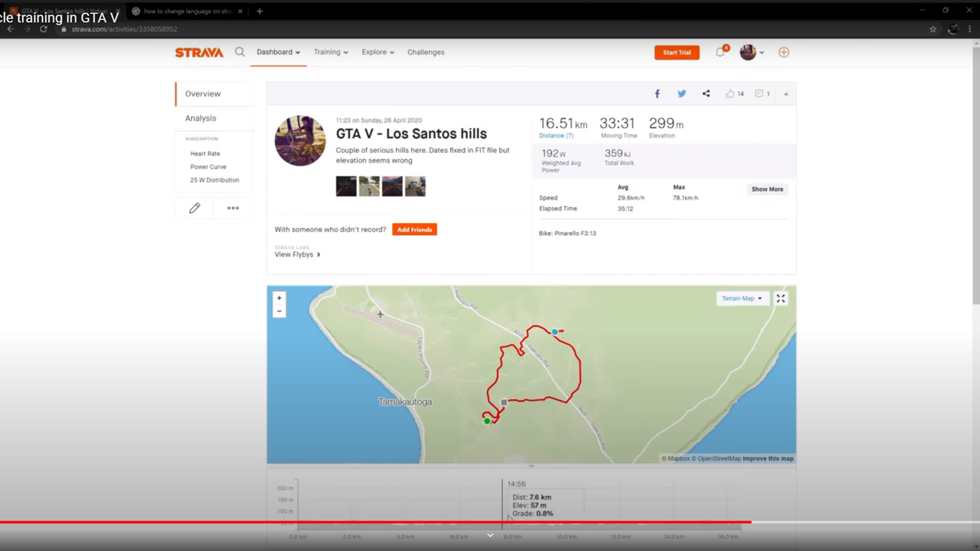Open the Mapbox attribution link
This screenshot has width=980, height=551.
[676, 458]
